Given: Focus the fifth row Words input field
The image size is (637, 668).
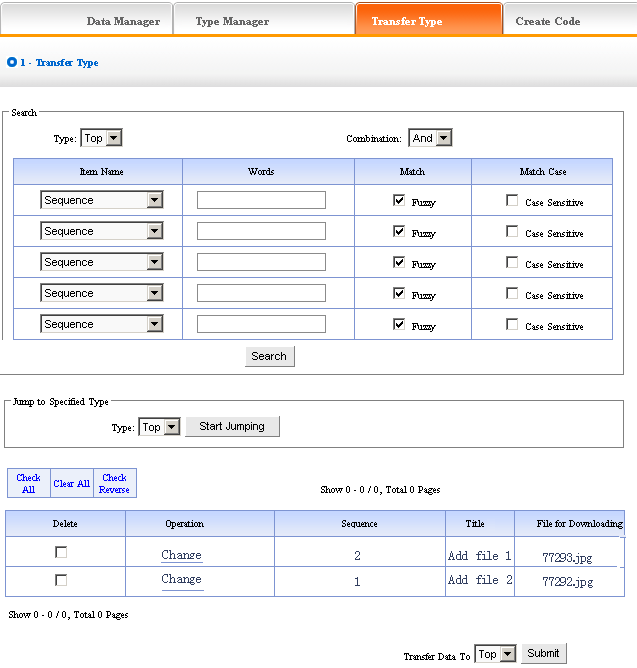Looking at the screenshot, I should [261, 324].
